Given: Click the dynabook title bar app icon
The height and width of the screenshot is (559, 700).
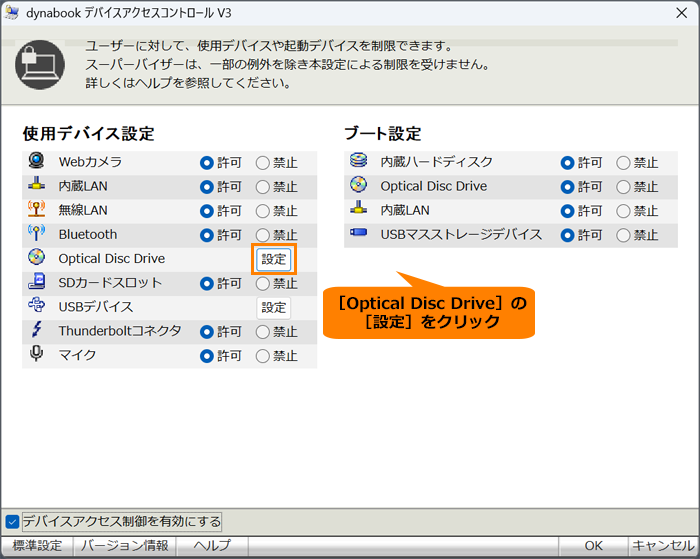Looking at the screenshot, I should pyautogui.click(x=12, y=13).
